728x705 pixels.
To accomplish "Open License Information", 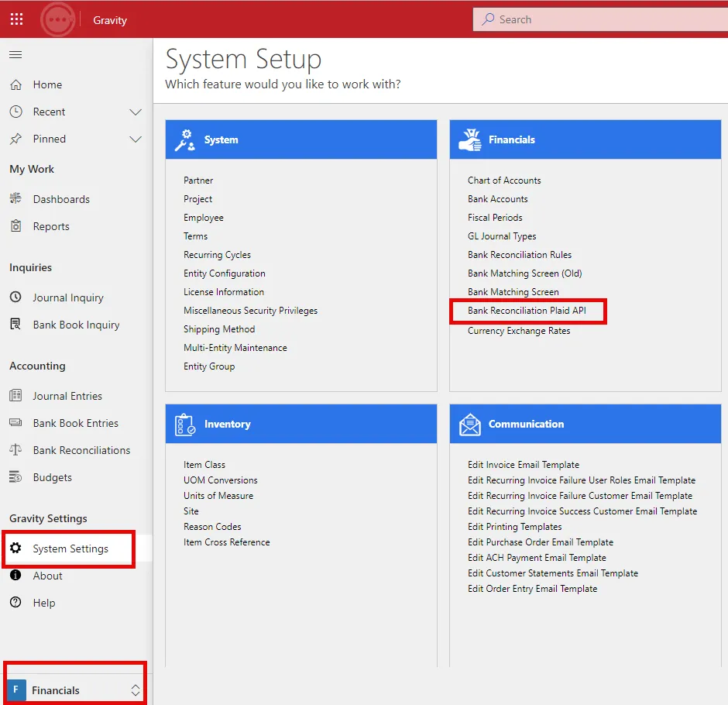I will (224, 291).
